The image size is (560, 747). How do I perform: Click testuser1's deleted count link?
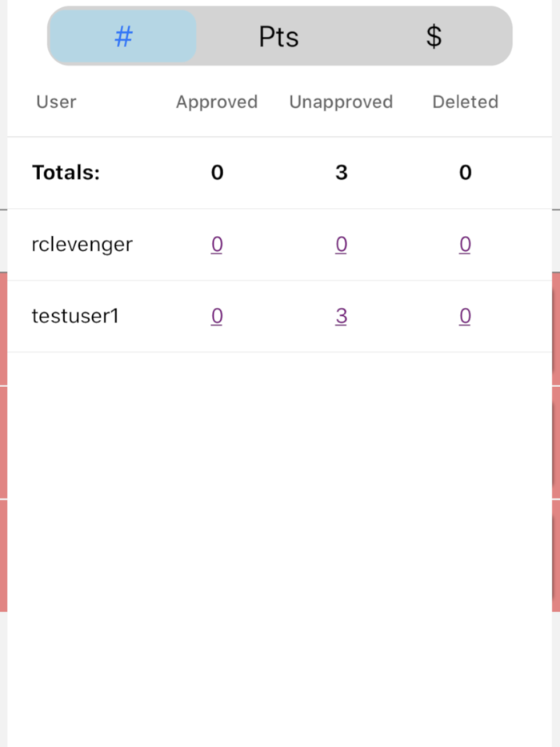click(465, 315)
